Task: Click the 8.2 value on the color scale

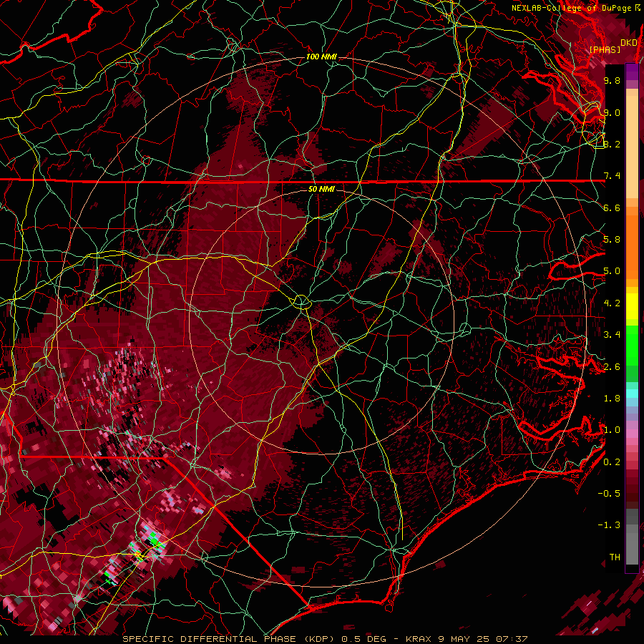Action: pos(612,144)
